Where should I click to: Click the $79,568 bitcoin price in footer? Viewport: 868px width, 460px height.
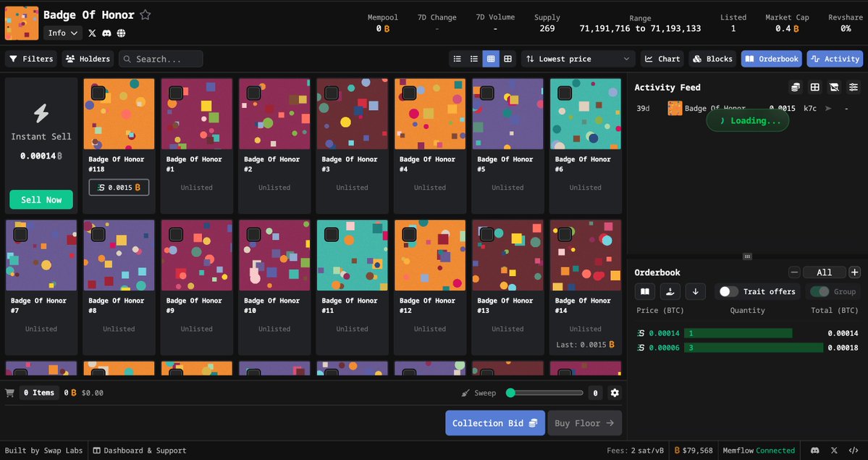tap(693, 451)
